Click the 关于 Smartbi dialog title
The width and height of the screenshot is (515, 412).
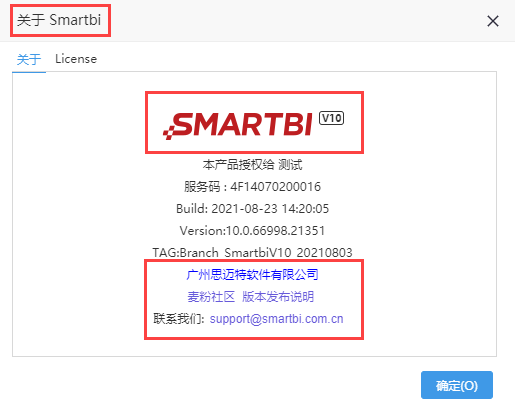[x=59, y=20]
